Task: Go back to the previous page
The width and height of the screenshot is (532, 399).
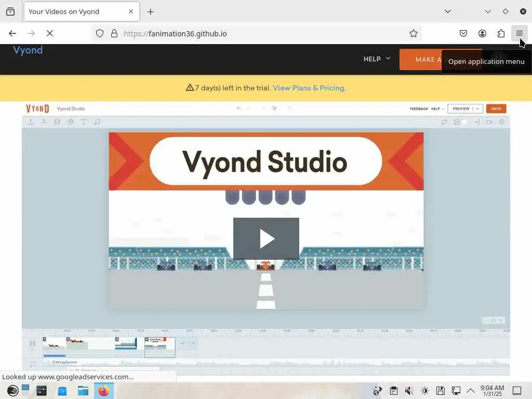Action: pos(12,33)
